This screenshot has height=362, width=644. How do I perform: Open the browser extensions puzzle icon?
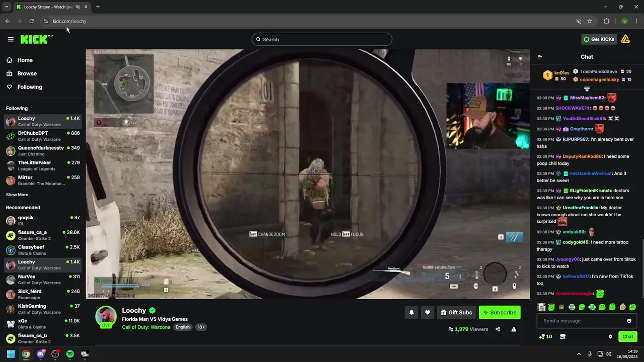pos(606,21)
